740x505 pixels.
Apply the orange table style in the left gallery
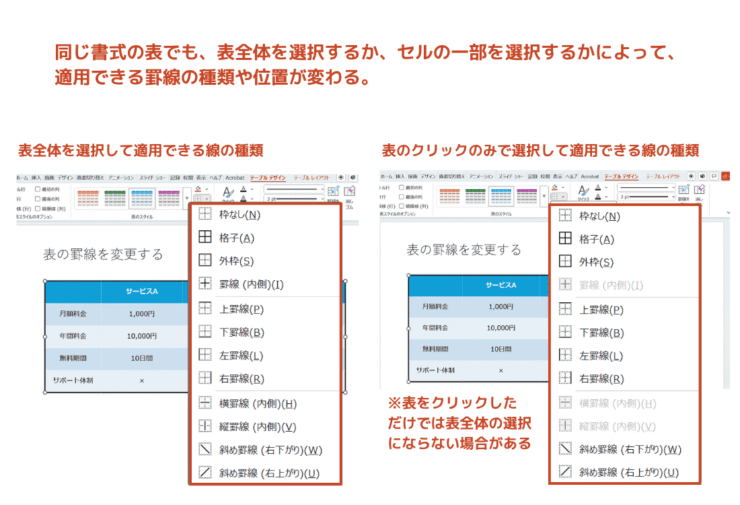[88, 198]
